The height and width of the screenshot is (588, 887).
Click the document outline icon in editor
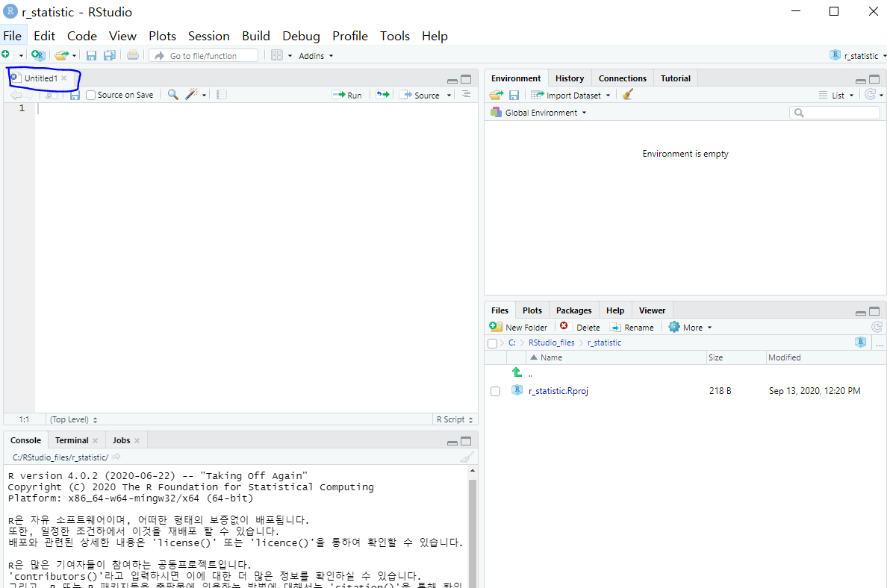tap(466, 95)
